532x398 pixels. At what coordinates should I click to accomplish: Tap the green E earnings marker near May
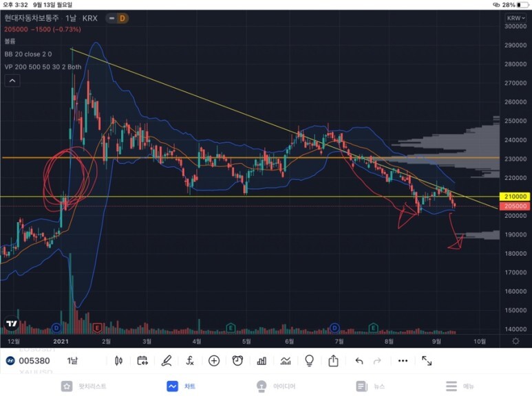231,328
